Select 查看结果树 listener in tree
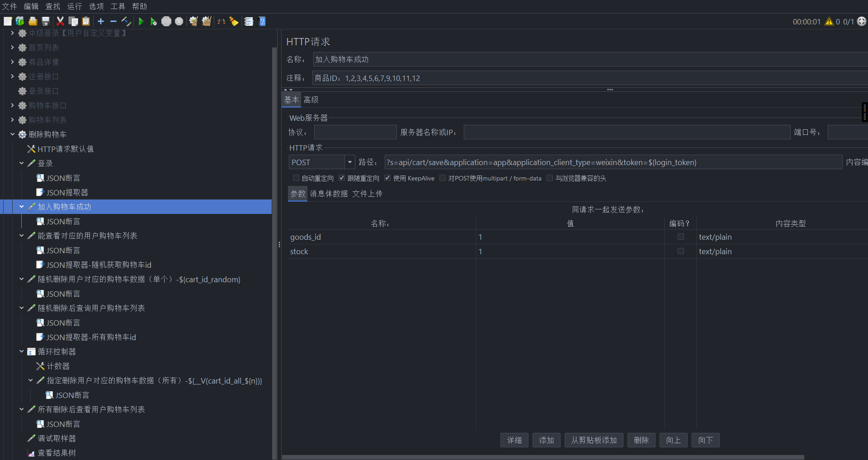The width and height of the screenshot is (868, 460). click(57, 453)
